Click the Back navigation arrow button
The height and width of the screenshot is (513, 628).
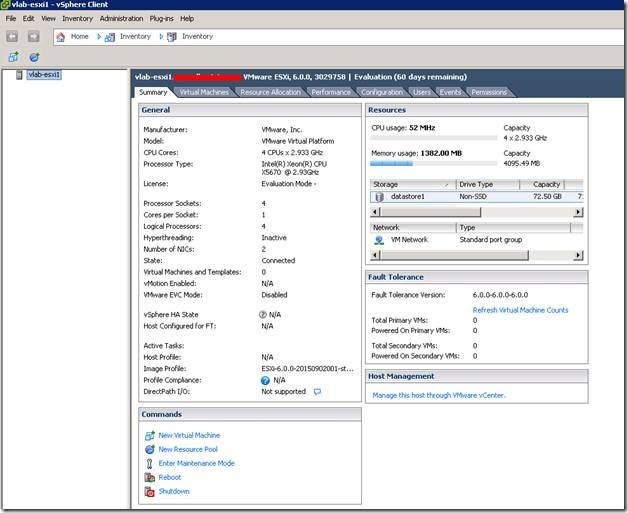(13, 37)
